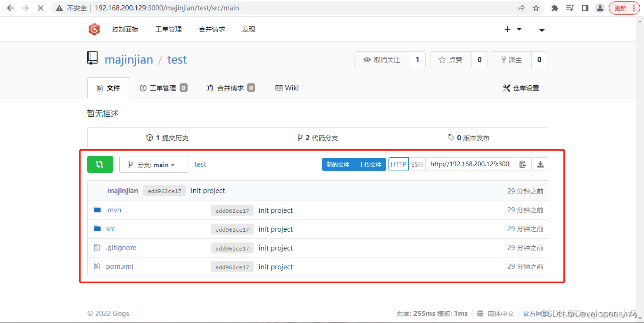Open the browser extensions puzzle icon
This screenshot has height=323, width=644.
555,8
